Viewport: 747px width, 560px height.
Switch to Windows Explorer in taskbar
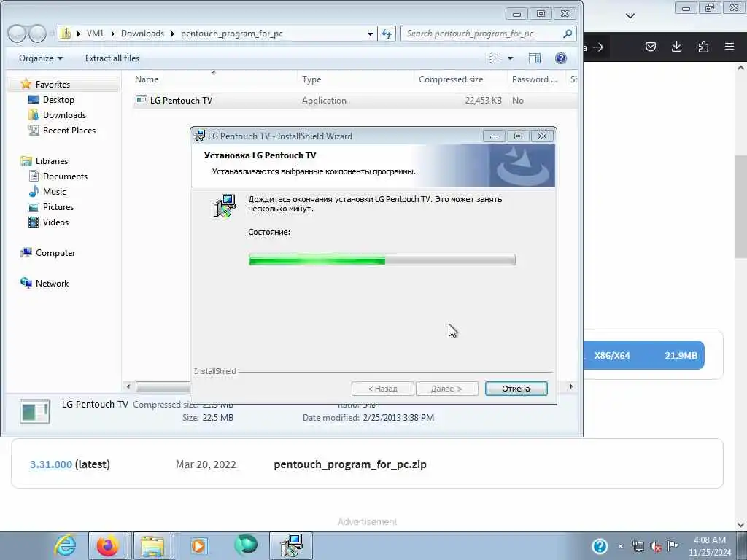[152, 545]
